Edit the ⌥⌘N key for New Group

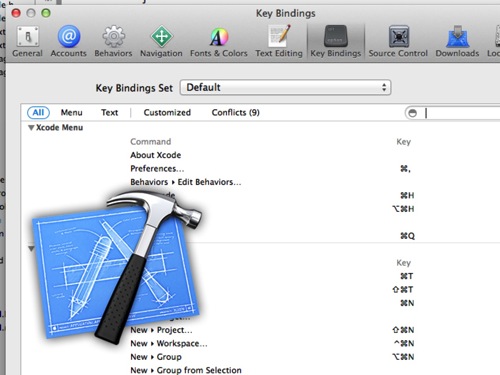[x=403, y=357]
